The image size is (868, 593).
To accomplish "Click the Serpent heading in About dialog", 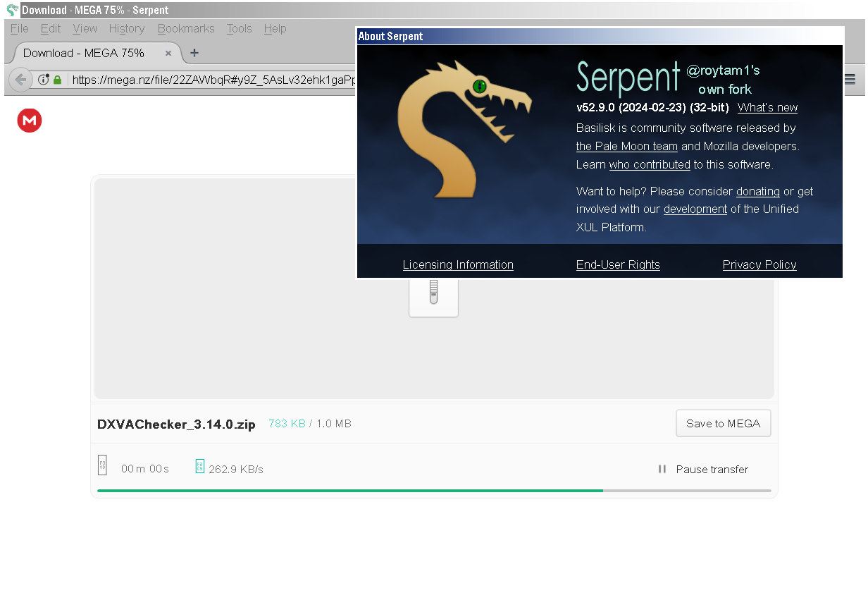I will pos(628,78).
